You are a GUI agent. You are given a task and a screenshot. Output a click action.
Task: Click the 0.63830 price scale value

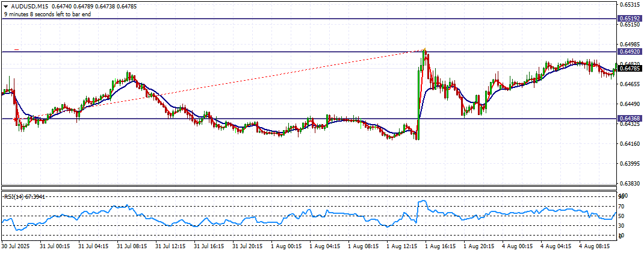coord(630,184)
